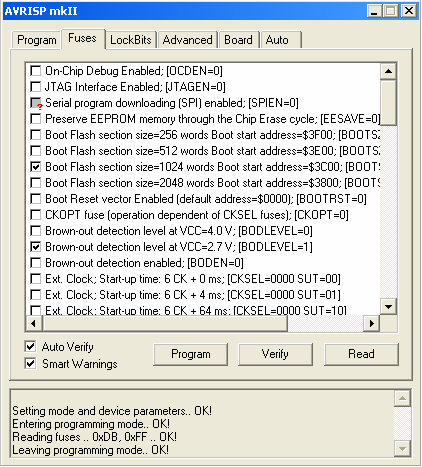Check Ext. Clock 6 CK + 0 ms option
422x467 pixels.
point(36,279)
